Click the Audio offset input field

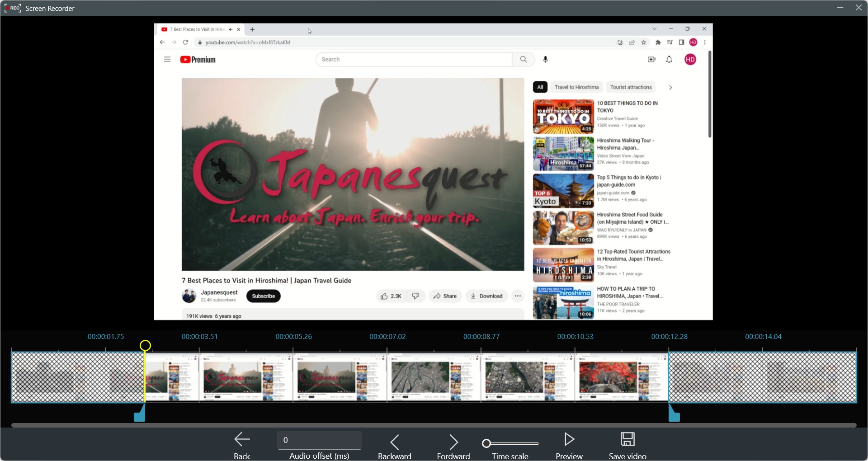319,440
